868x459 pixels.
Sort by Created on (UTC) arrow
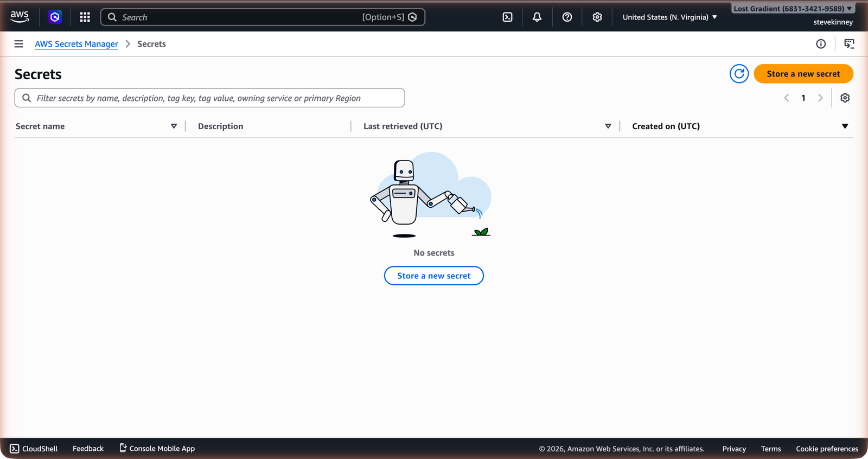(x=845, y=126)
